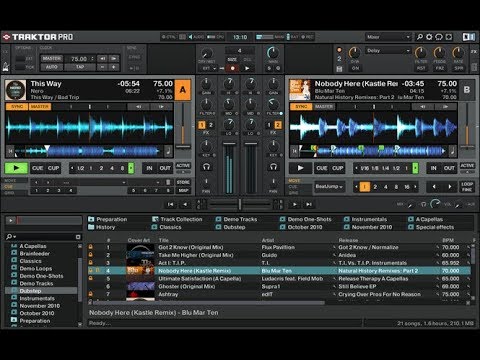The image size is (480, 360).
Task: Click Deck A tempo bend left arrow
Action: tap(138, 107)
